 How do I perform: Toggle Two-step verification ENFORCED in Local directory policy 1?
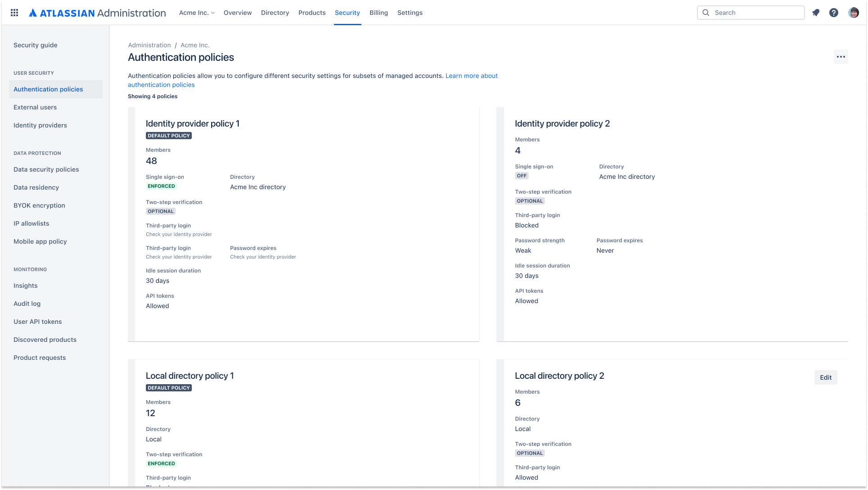pos(161,463)
